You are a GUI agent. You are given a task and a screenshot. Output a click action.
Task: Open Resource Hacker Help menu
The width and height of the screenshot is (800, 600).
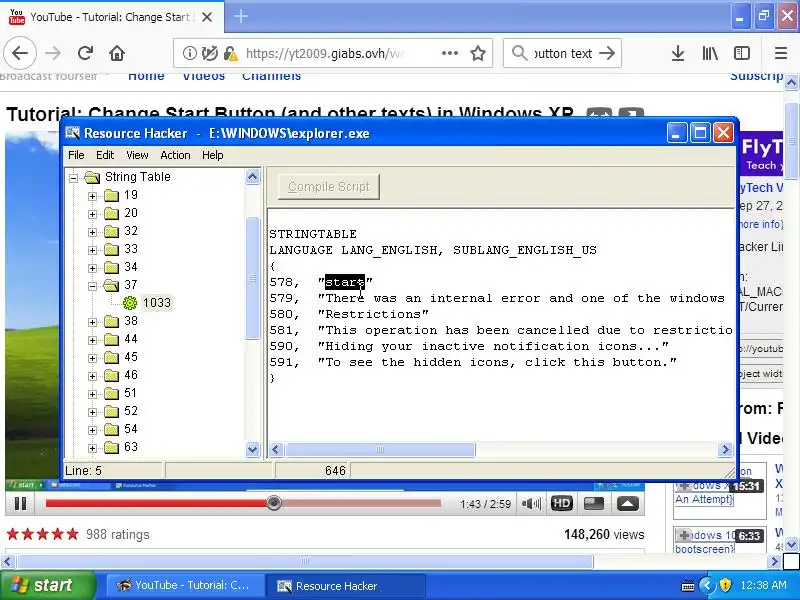212,155
